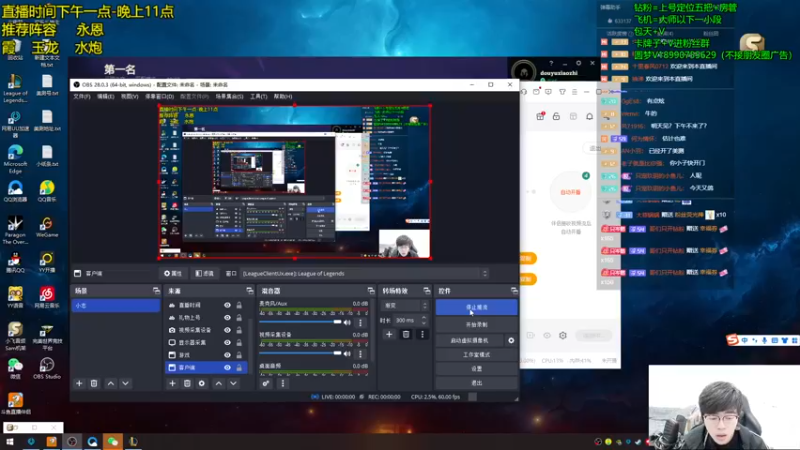Open the OBS Studio desktop shortcut

point(46,368)
